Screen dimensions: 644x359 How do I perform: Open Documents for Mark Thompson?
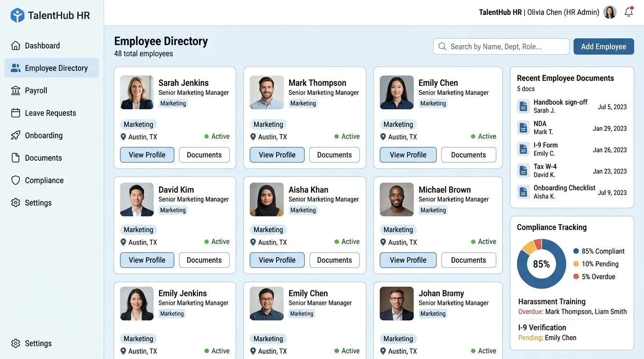335,155
